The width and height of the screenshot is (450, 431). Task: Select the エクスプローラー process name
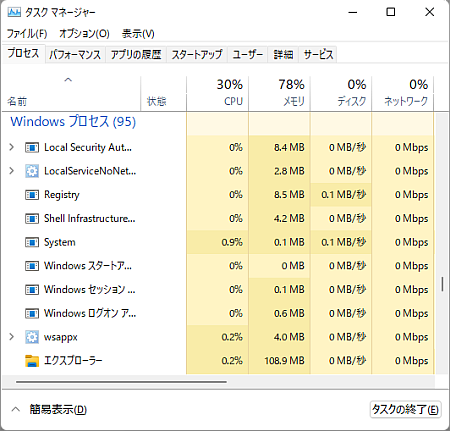(73, 361)
